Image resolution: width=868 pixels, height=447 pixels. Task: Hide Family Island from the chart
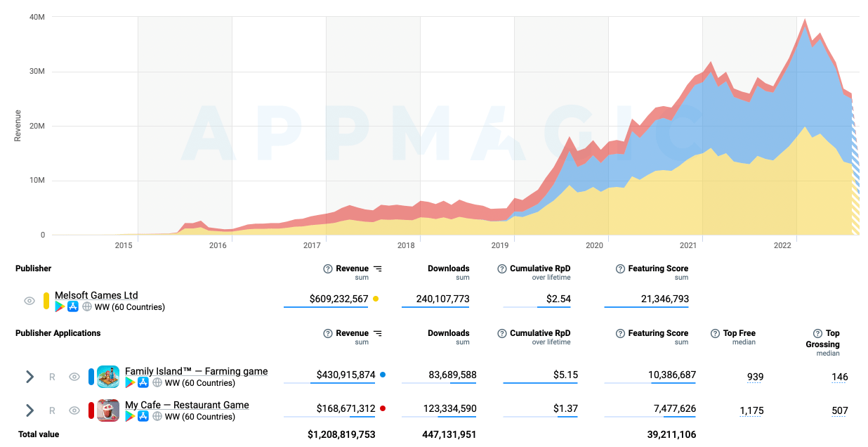pyautogui.click(x=74, y=377)
